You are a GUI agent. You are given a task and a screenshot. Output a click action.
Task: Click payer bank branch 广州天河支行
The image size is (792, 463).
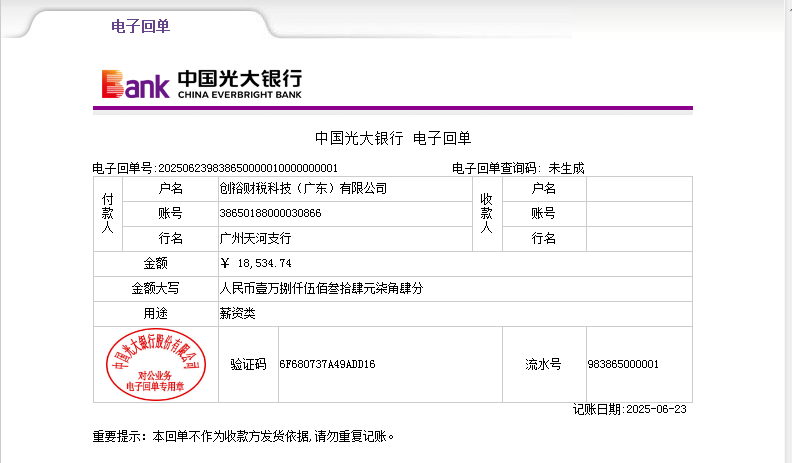click(x=255, y=238)
